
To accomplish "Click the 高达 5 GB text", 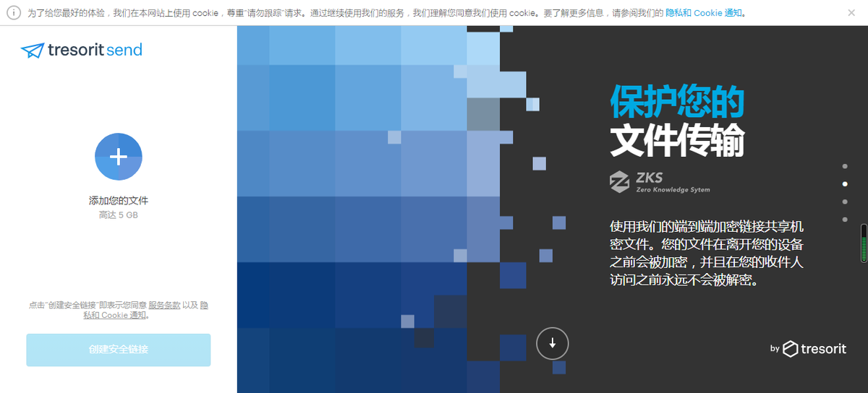I will pyautogui.click(x=119, y=215).
